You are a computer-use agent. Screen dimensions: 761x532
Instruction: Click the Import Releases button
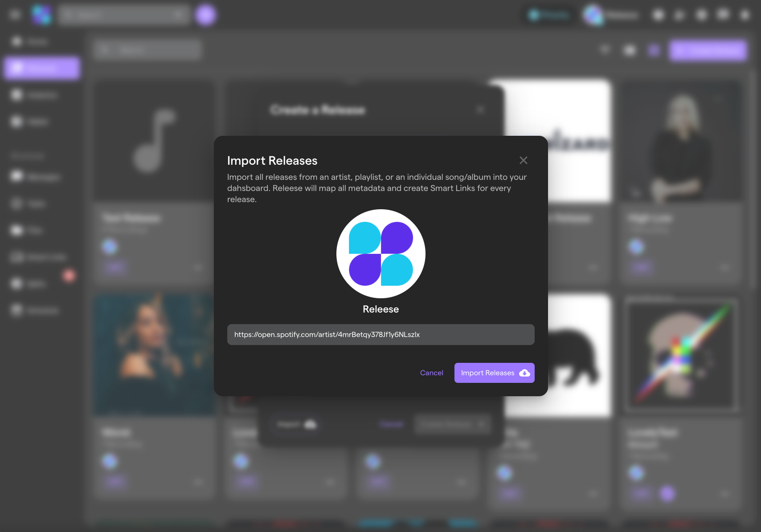point(494,373)
